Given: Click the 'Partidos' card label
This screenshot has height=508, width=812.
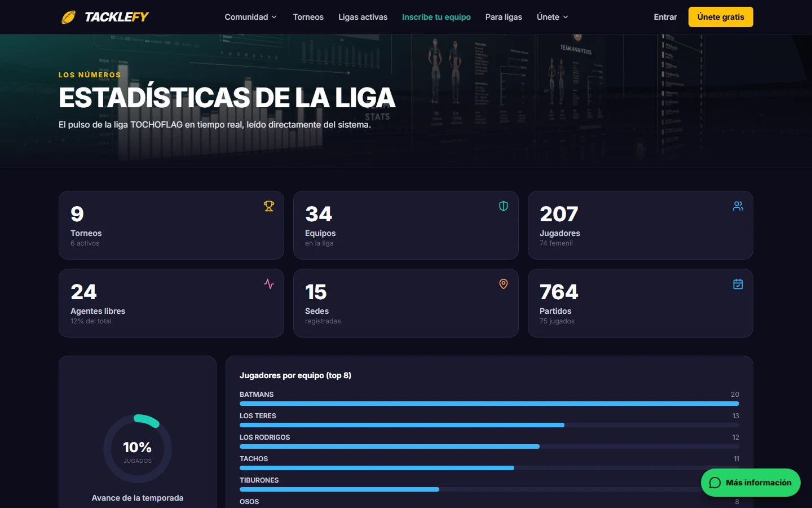Looking at the screenshot, I should [555, 311].
